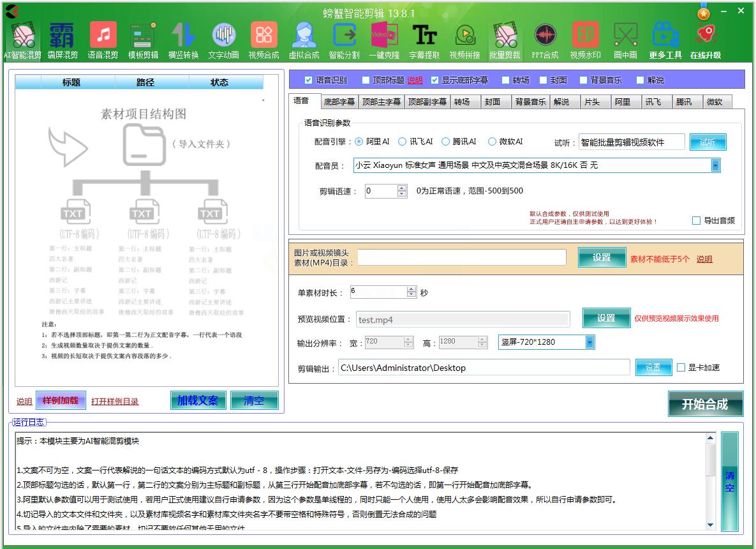Open the 文字动画 text animation tool
756x549 pixels.
pyautogui.click(x=223, y=40)
